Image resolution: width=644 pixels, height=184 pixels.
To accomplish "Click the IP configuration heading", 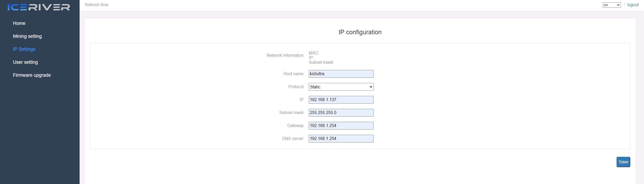I will click(360, 32).
